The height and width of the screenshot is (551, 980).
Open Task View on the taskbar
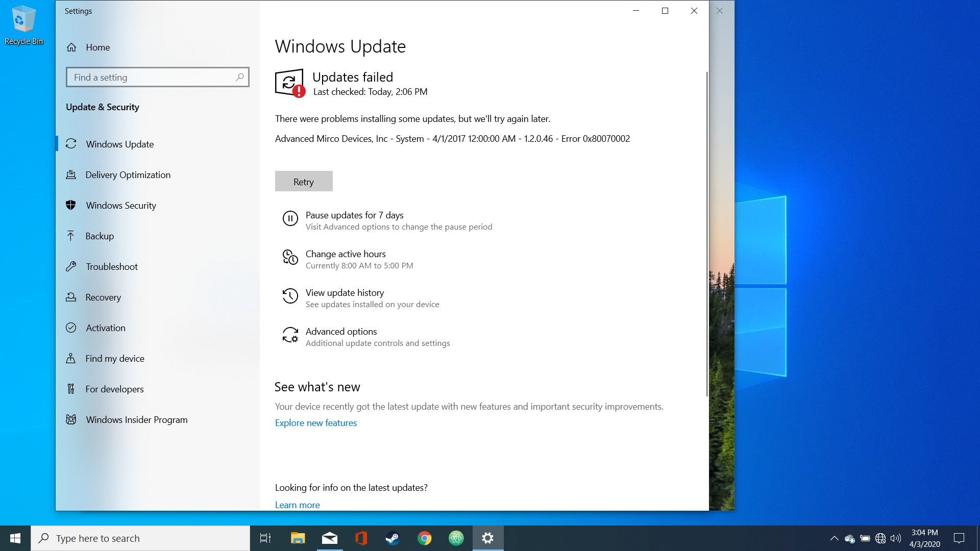(x=265, y=538)
